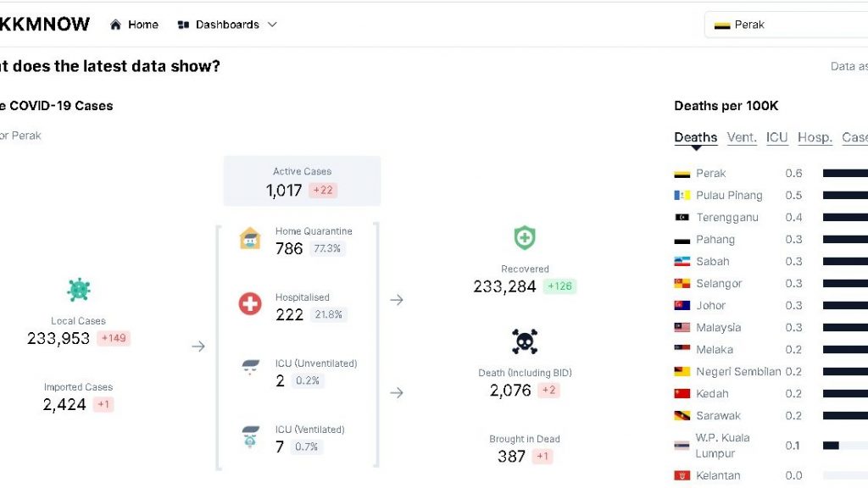
Task: Open the Dashboards dropdown menu
Action: (x=227, y=25)
